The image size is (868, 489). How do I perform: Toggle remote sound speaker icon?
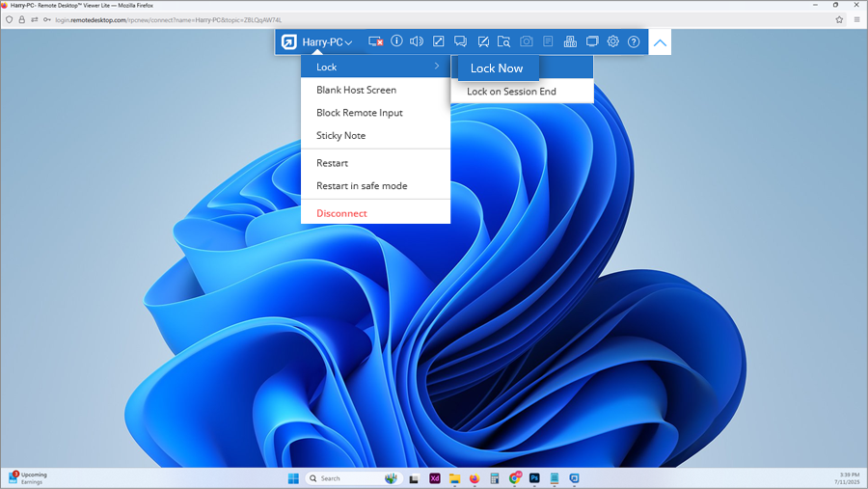(x=417, y=41)
